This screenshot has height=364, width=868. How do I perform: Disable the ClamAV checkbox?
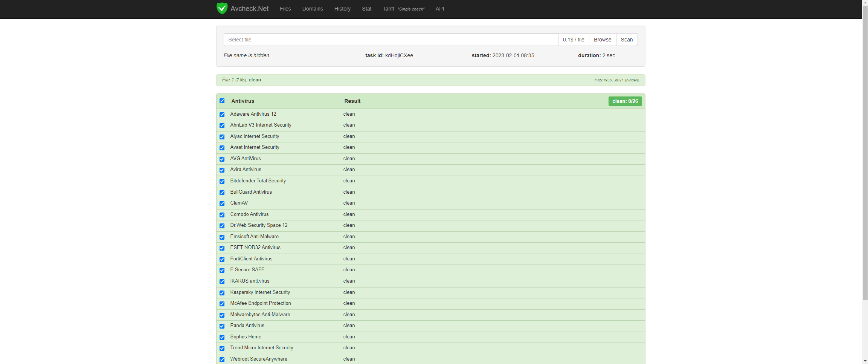click(222, 203)
